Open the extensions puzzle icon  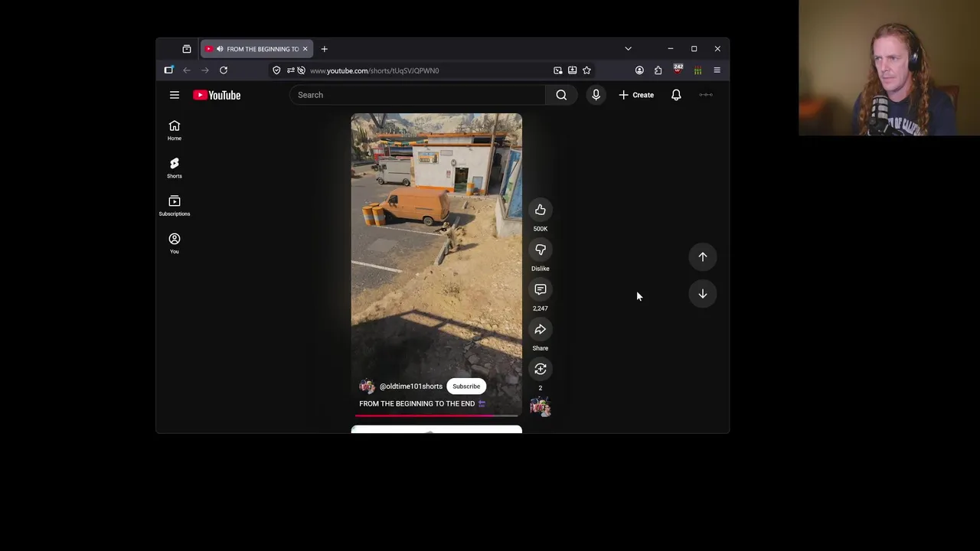tap(658, 70)
